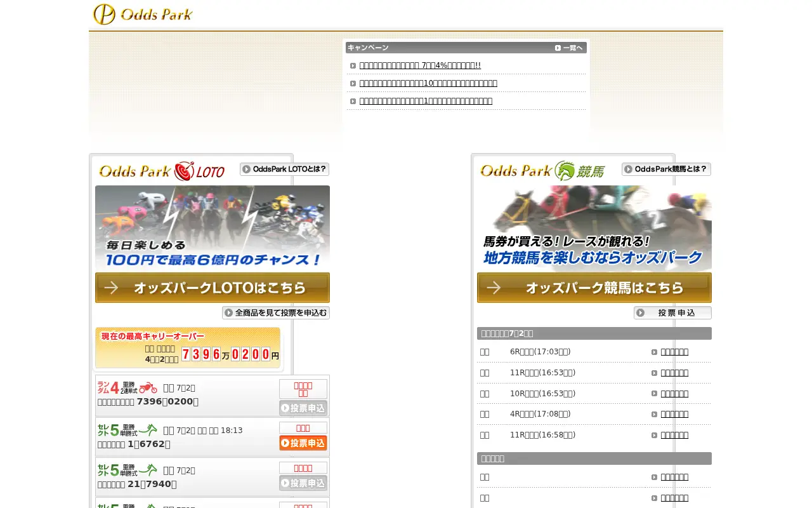Click the carryover 7396万0200円 banner
Screen dimensions: 812x508
pyautogui.click(x=188, y=348)
